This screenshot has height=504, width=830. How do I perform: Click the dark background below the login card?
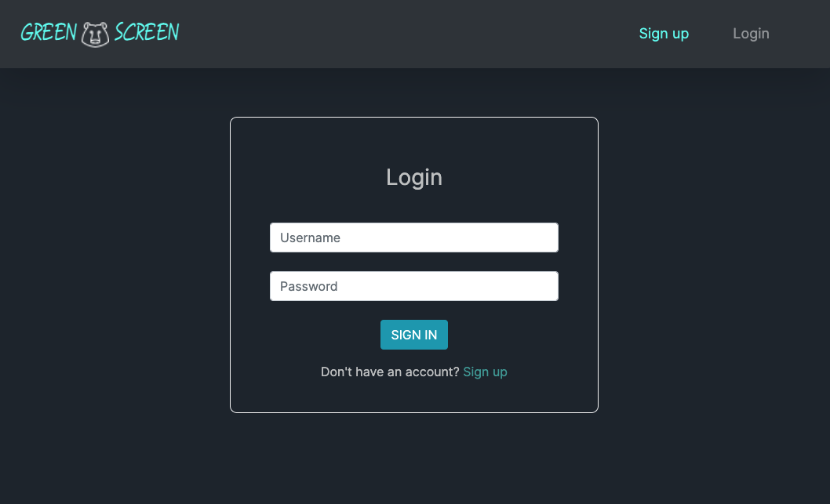pyautogui.click(x=414, y=459)
